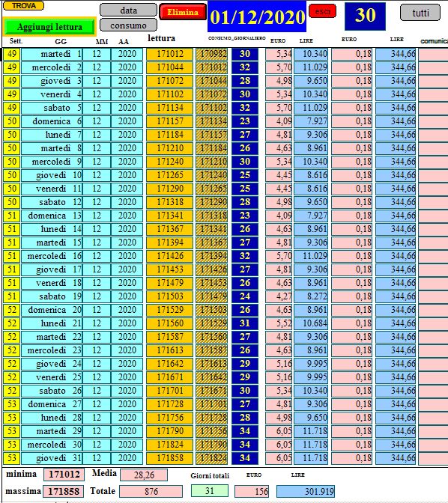Viewport: 448px width, 503px height.
Task: Show all records with tutti button
Action: (x=420, y=13)
